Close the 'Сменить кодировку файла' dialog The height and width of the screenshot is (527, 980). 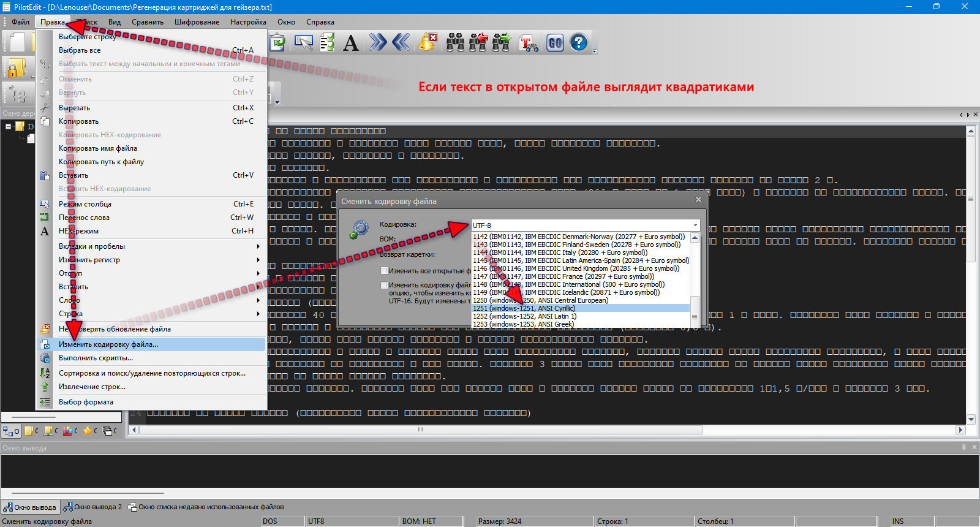698,200
